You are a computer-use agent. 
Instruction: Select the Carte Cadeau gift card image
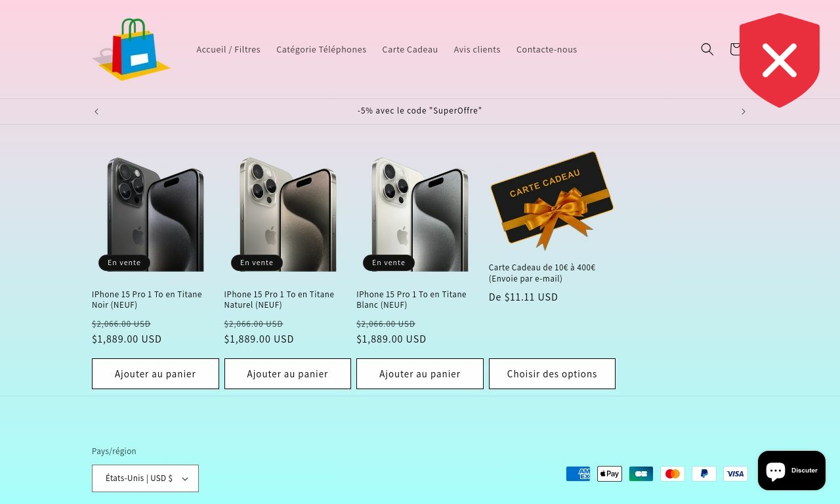[552, 200]
